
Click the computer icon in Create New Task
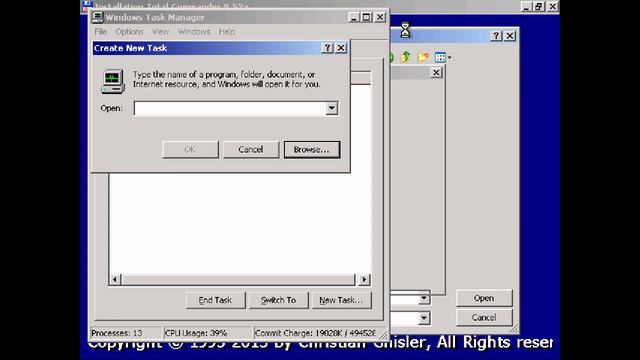(113, 81)
